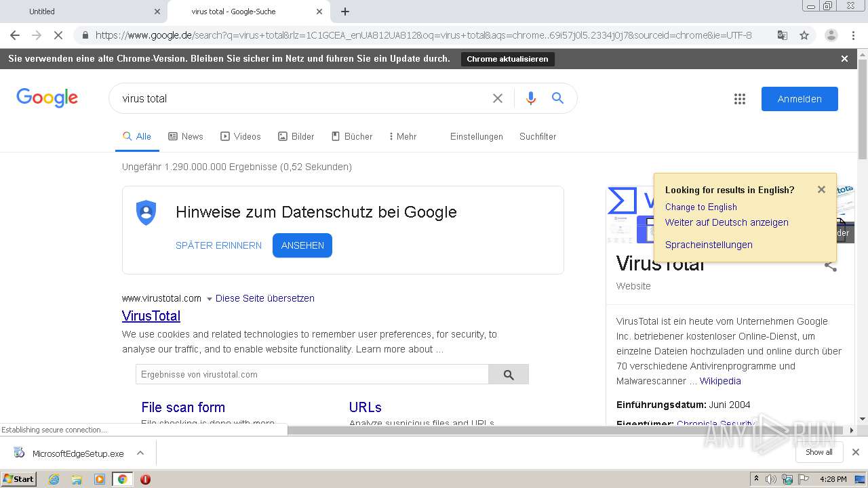This screenshot has height=488, width=868.
Task: Open the File scan form sitelink
Action: pos(183,407)
